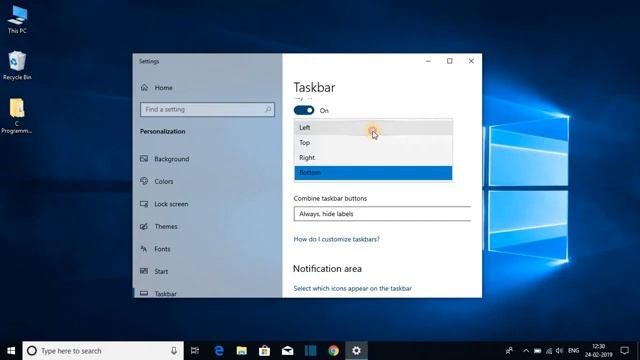
Task: Focus the Find a setting search box
Action: [207, 109]
